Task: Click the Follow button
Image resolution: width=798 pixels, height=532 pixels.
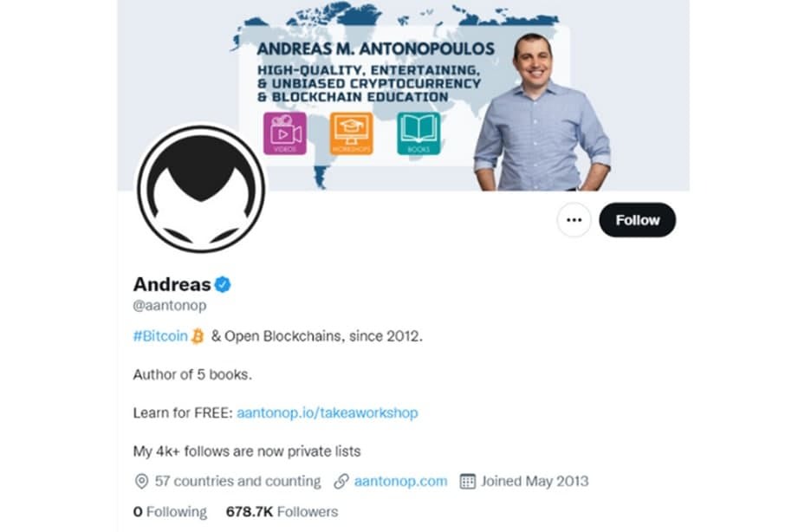Action: click(637, 220)
